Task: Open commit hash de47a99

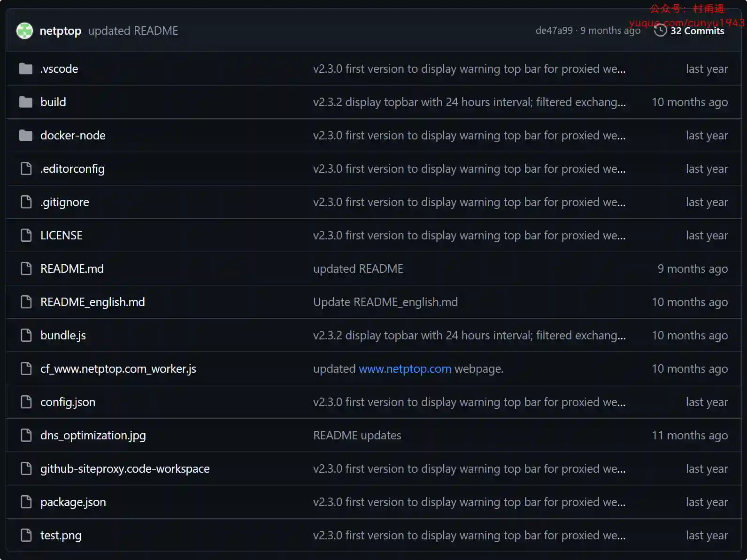Action: (x=554, y=31)
